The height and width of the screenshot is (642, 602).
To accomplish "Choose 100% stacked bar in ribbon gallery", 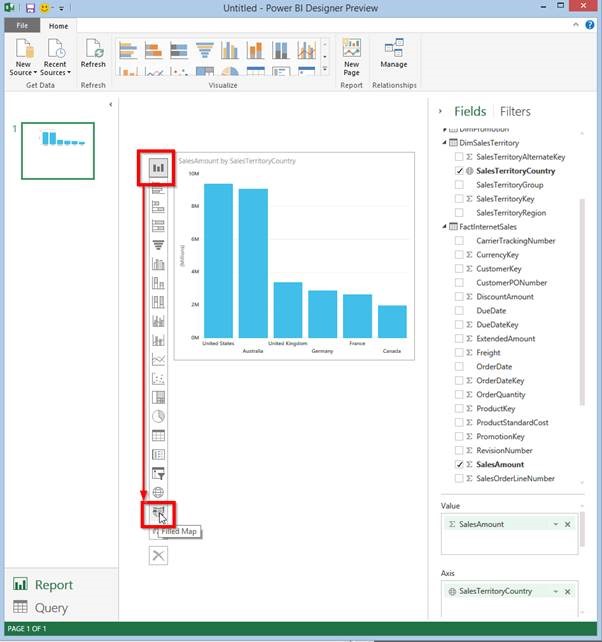I will click(179, 51).
